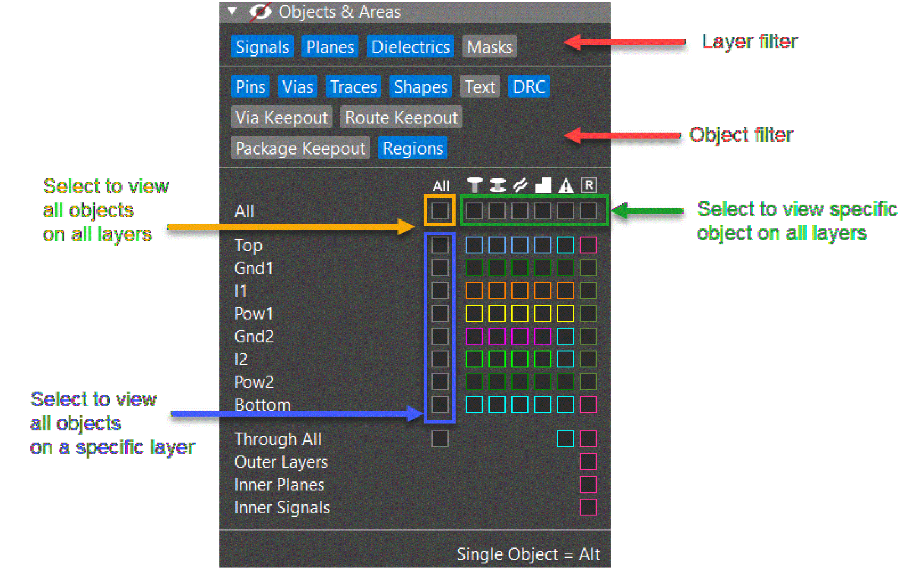This screenshot has width=924, height=568.
Task: Click the magenta pins swatch for Gnd2 layer
Action: pyautogui.click(x=474, y=336)
